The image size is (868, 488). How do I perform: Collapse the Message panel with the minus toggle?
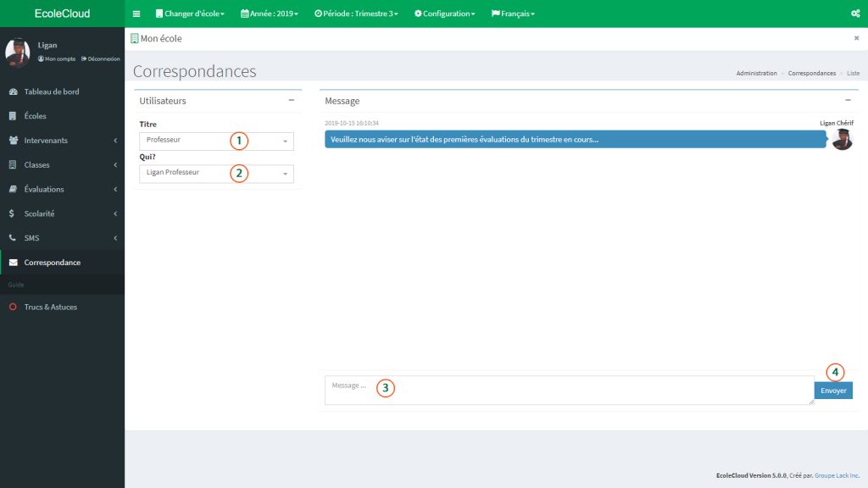coord(848,99)
